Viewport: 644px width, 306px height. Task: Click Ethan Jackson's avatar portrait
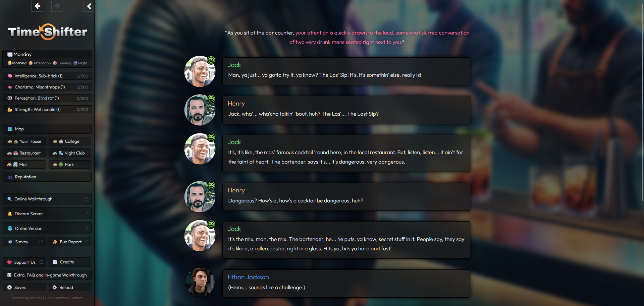pyautogui.click(x=200, y=282)
